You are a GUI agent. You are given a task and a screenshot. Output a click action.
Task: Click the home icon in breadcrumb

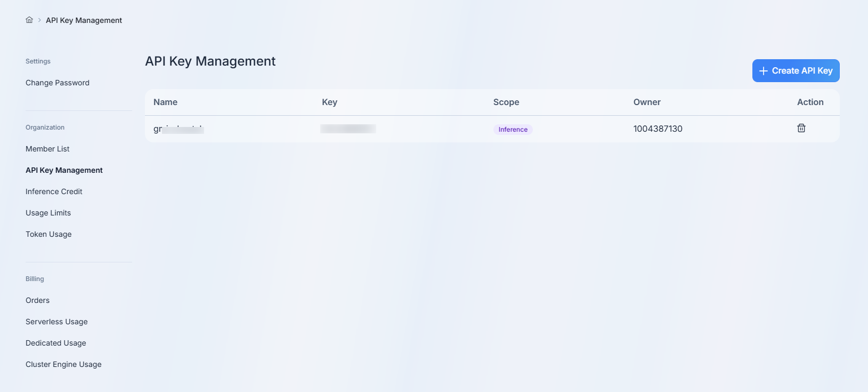tap(29, 20)
